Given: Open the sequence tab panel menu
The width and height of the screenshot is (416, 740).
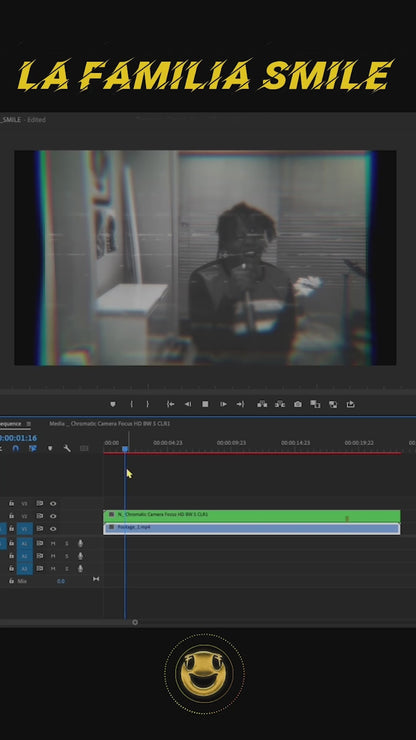Looking at the screenshot, I should (x=28, y=424).
